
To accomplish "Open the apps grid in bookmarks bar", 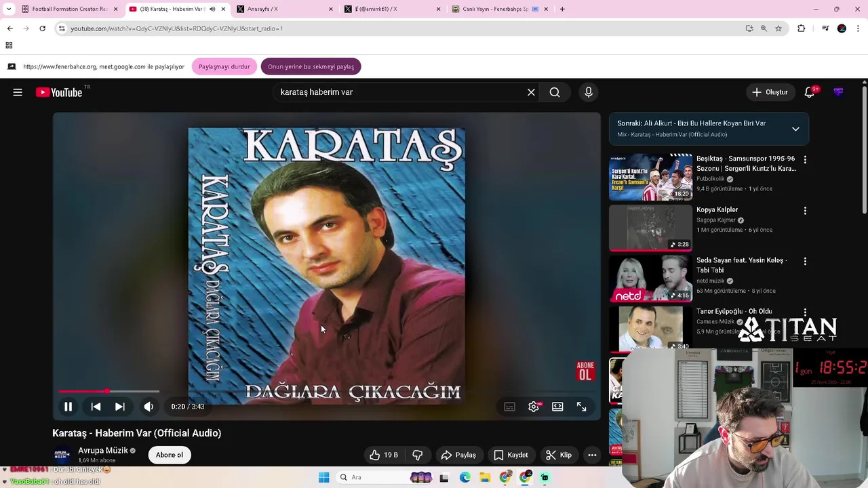I will point(9,45).
